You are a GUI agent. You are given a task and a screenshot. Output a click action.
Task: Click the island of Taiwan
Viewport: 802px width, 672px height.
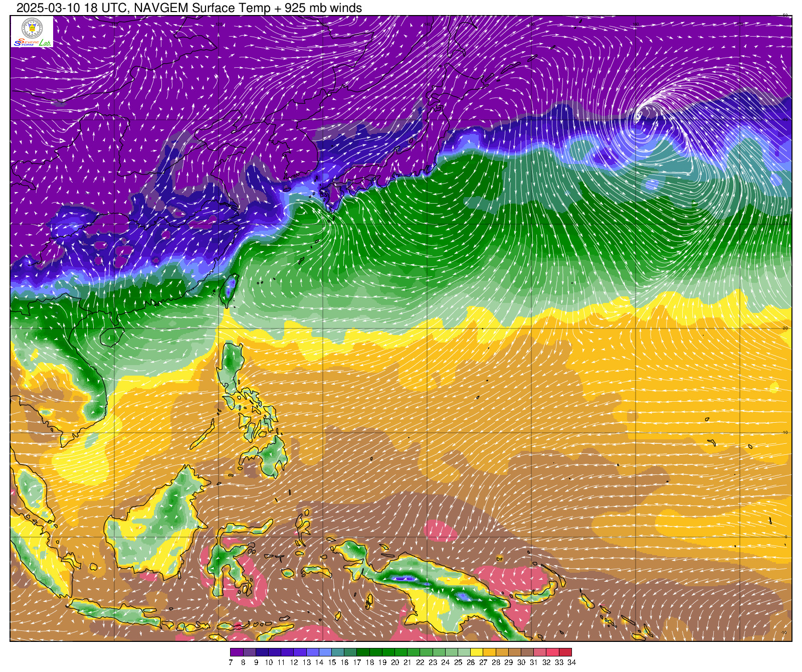230,290
